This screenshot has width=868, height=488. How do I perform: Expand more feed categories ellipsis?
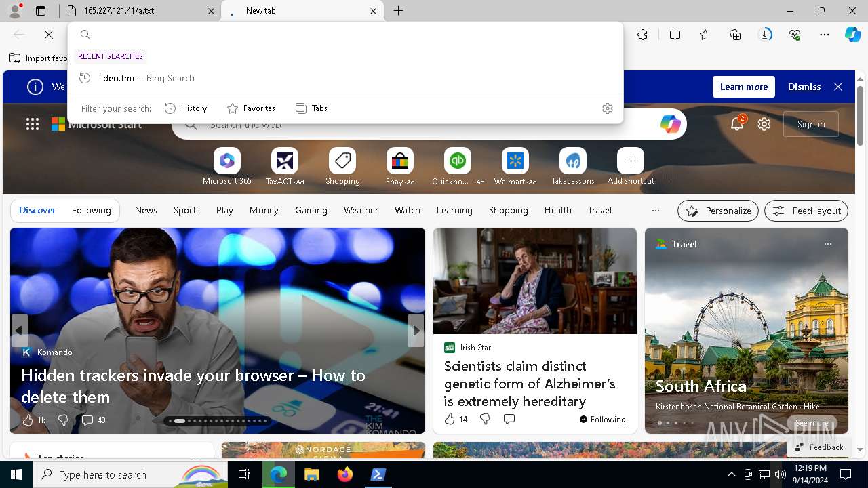[656, 211]
